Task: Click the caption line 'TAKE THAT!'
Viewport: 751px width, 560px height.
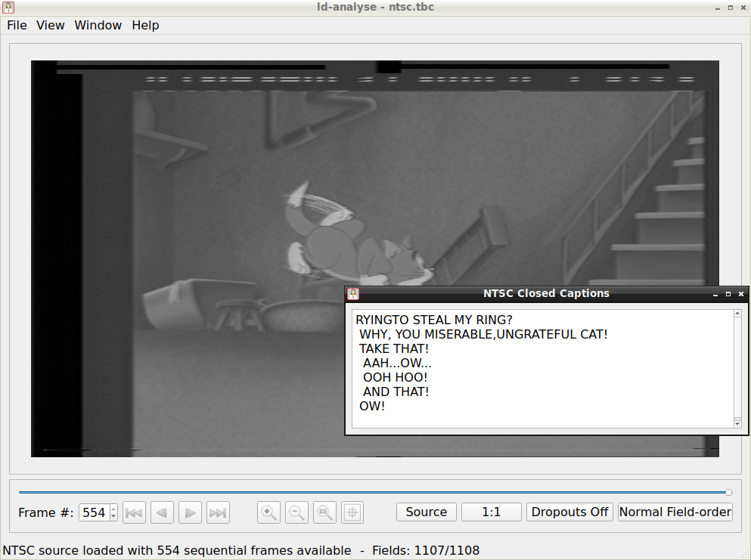Action: (x=394, y=348)
